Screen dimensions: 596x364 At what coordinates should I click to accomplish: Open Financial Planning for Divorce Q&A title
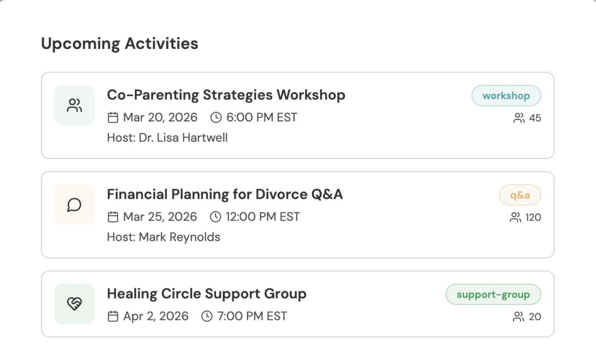225,194
